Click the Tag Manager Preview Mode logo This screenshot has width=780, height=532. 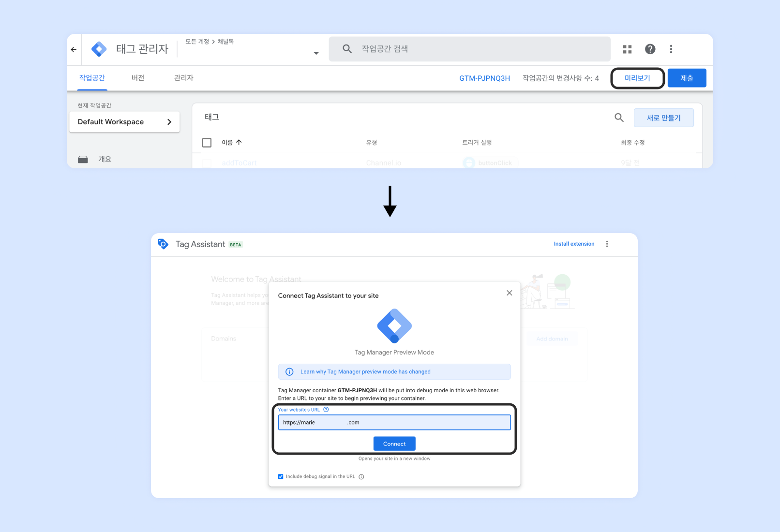394,326
